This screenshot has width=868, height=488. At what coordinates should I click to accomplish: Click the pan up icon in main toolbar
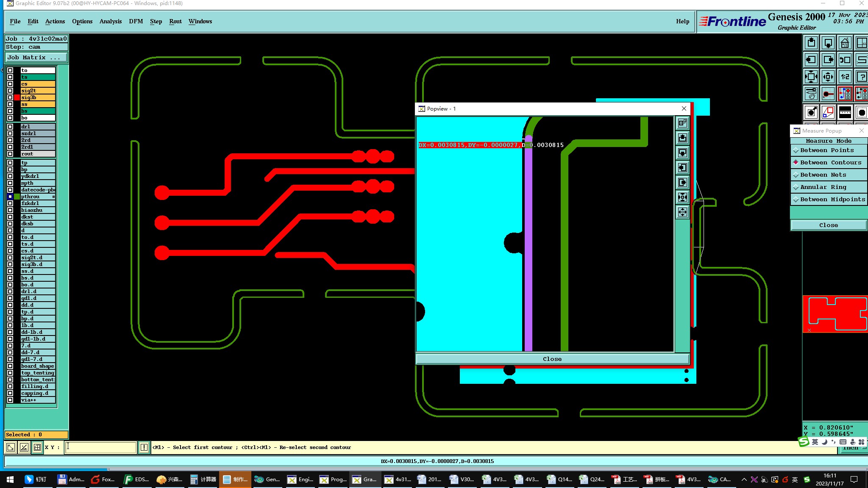tap(811, 43)
